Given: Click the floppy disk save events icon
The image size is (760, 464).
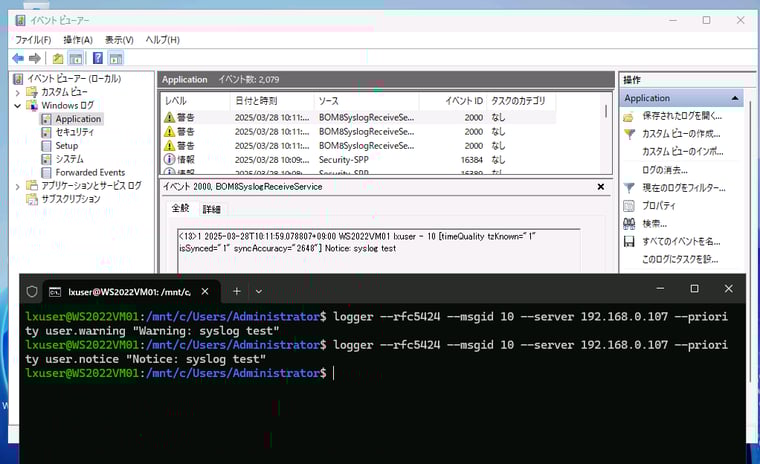Looking at the screenshot, I should (x=629, y=241).
